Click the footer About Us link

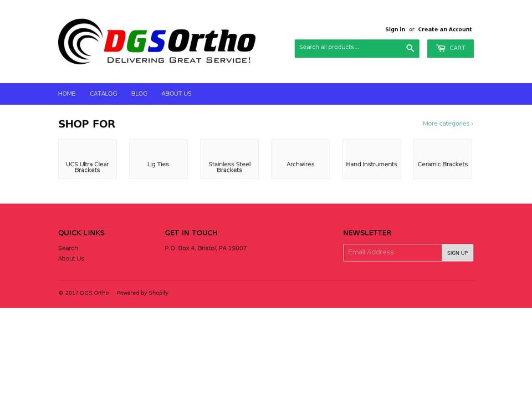[x=71, y=259]
